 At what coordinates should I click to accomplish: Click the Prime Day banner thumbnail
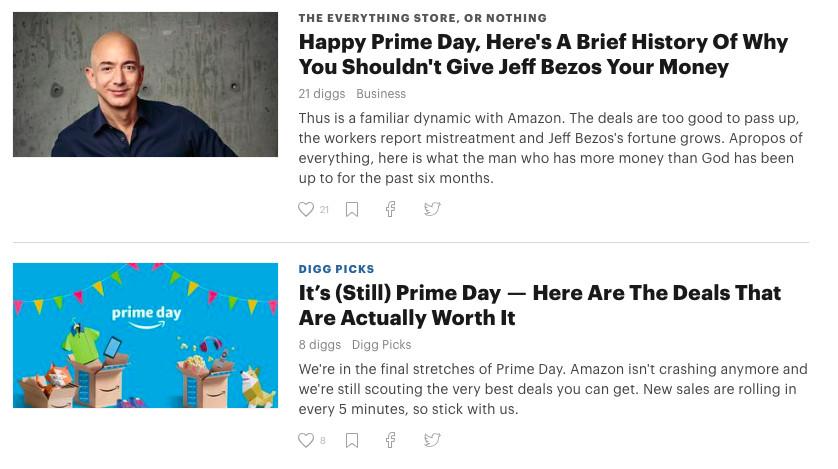click(145, 335)
